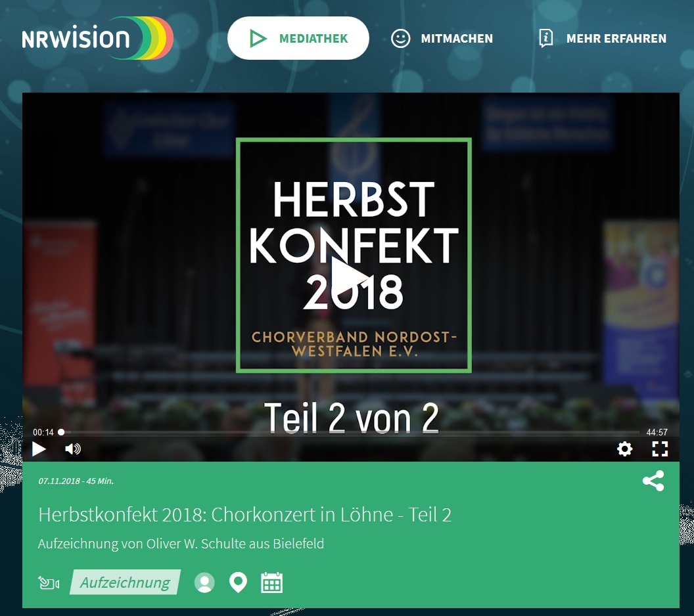
Task: Show producer info via the person icon
Action: coord(204,583)
